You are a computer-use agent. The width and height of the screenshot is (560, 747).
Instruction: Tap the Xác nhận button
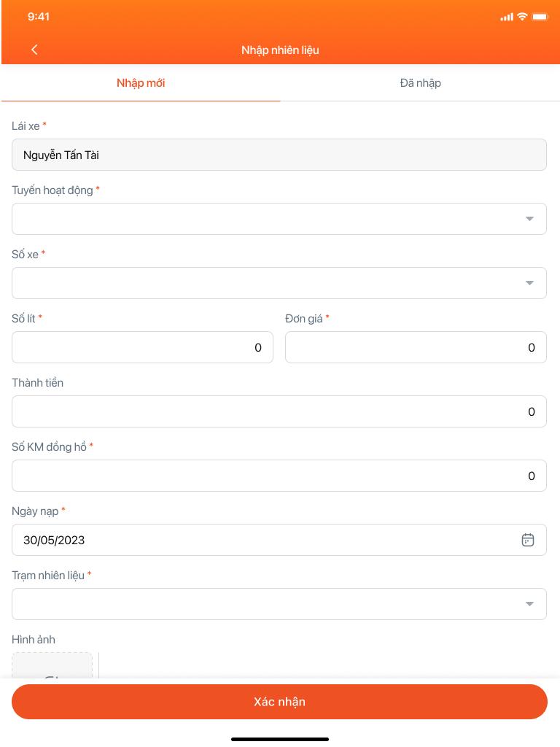(279, 702)
